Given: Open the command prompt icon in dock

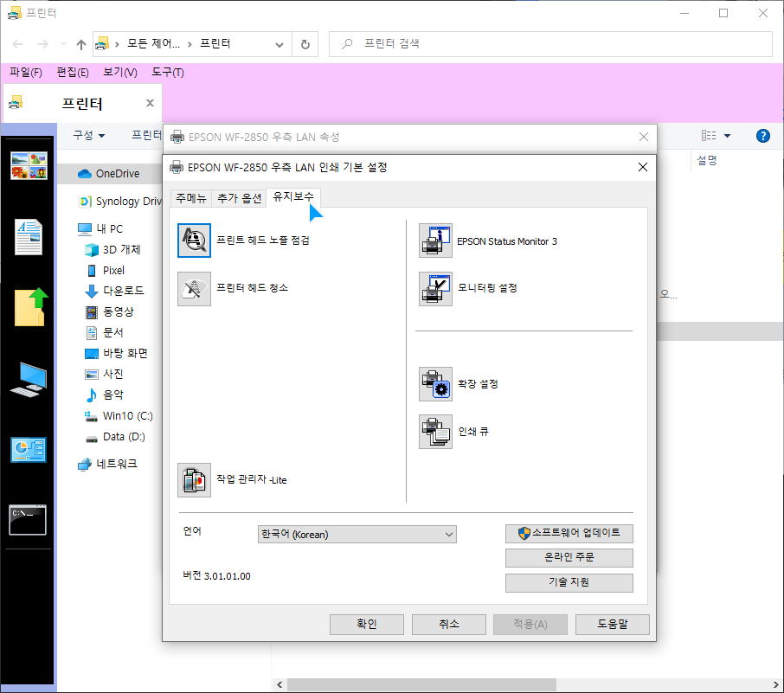Looking at the screenshot, I should coord(28,520).
